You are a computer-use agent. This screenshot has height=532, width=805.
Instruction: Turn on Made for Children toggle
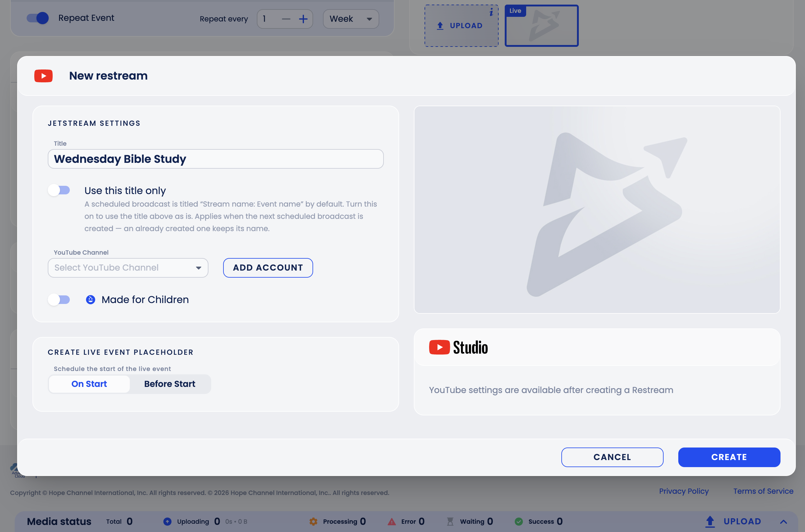[x=59, y=300]
